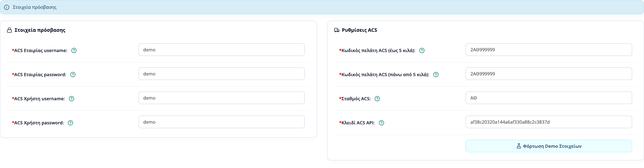Select the Κλειδί ACS API input field
Image resolution: width=644 pixels, height=168 pixels.
tap(548, 122)
